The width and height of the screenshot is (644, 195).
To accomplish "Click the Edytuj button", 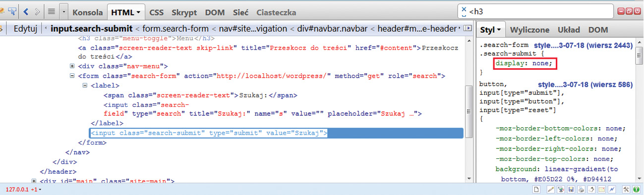I will coord(26,28).
